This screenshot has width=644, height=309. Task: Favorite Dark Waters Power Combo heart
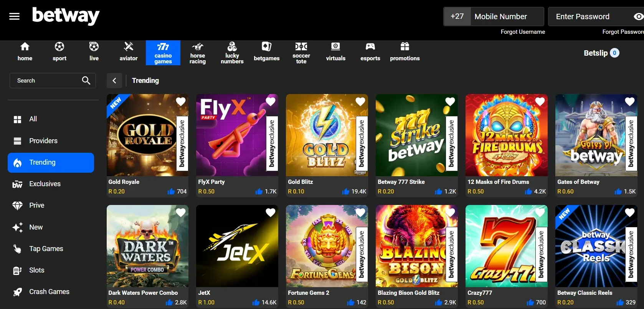pos(181,213)
